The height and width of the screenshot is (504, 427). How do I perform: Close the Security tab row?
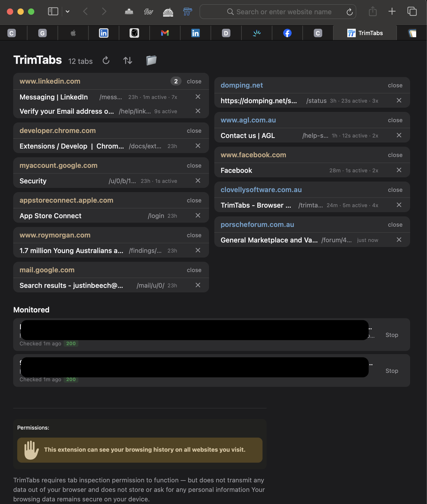[x=198, y=181]
